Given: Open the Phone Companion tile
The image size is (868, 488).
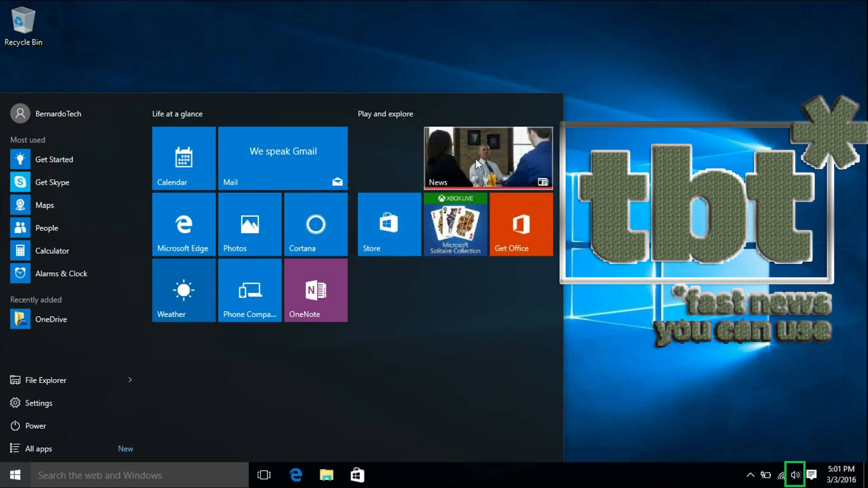Looking at the screenshot, I should pyautogui.click(x=250, y=290).
